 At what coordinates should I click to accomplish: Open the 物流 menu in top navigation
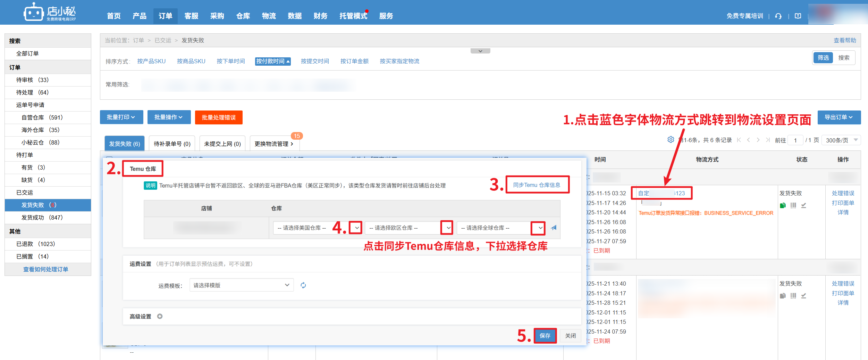click(x=269, y=16)
